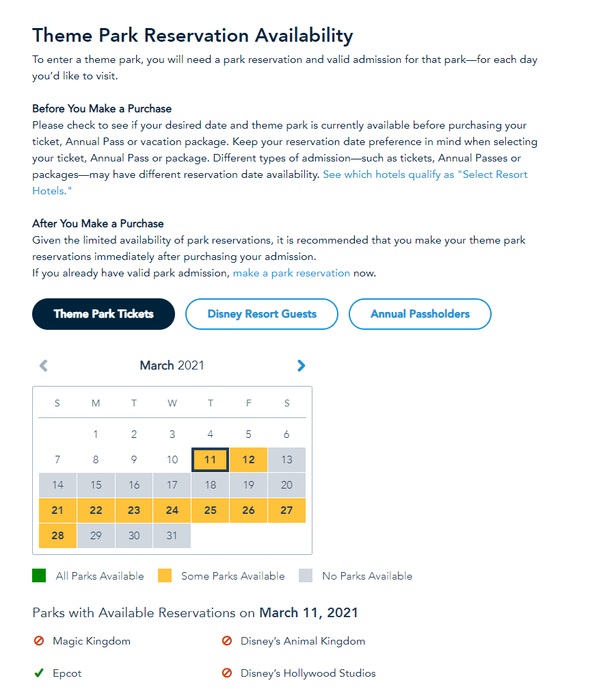Choose March 25 date cell
601x700 pixels.
pyautogui.click(x=210, y=510)
